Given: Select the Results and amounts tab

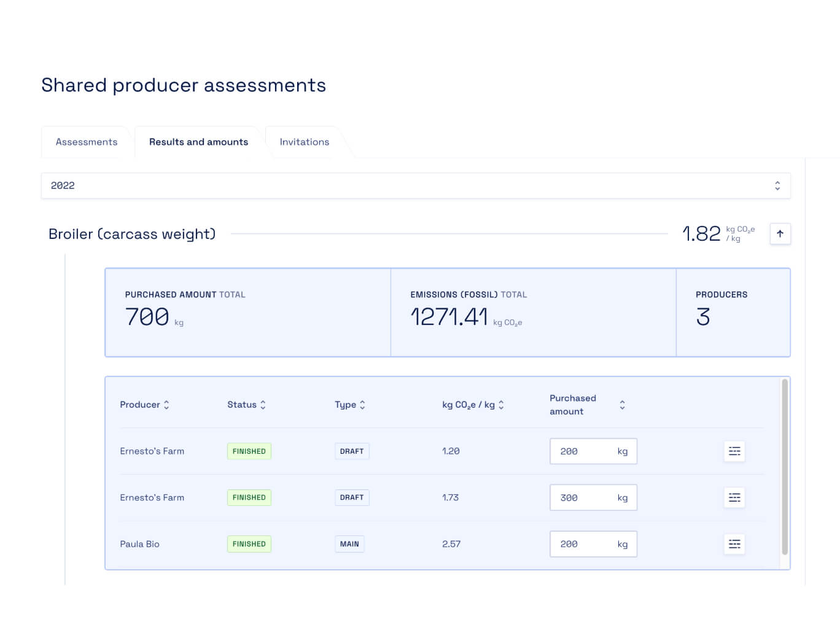Looking at the screenshot, I should (x=198, y=142).
